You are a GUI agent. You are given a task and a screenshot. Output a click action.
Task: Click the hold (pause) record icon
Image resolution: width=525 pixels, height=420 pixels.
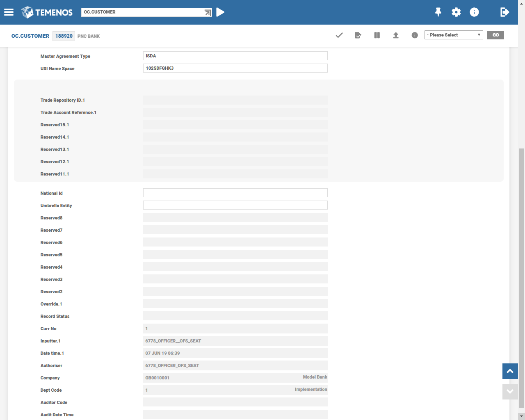pyautogui.click(x=377, y=35)
